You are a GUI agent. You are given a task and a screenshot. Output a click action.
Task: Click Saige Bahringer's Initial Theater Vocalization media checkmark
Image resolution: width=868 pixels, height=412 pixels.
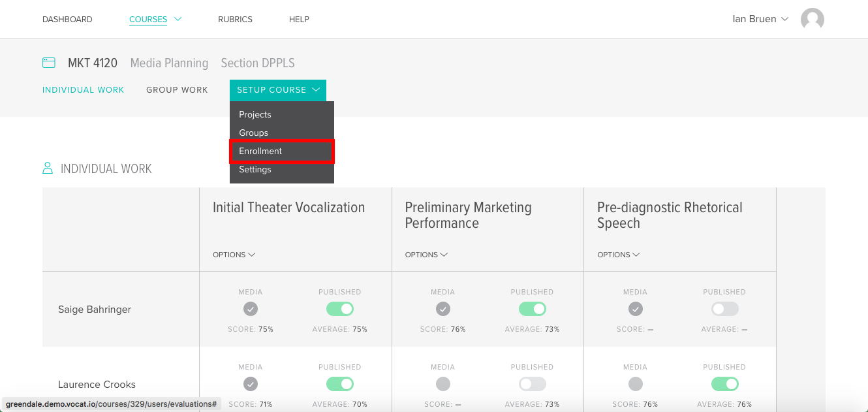(251, 309)
